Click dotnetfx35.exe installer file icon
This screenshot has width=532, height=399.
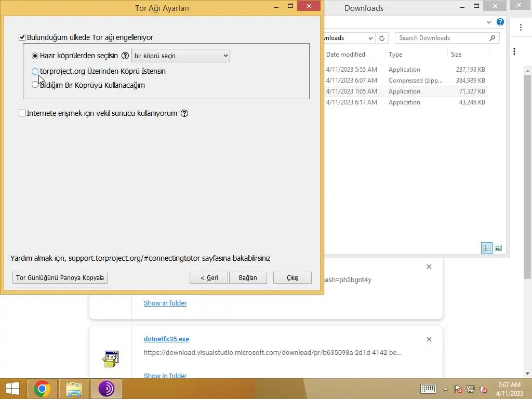click(111, 359)
